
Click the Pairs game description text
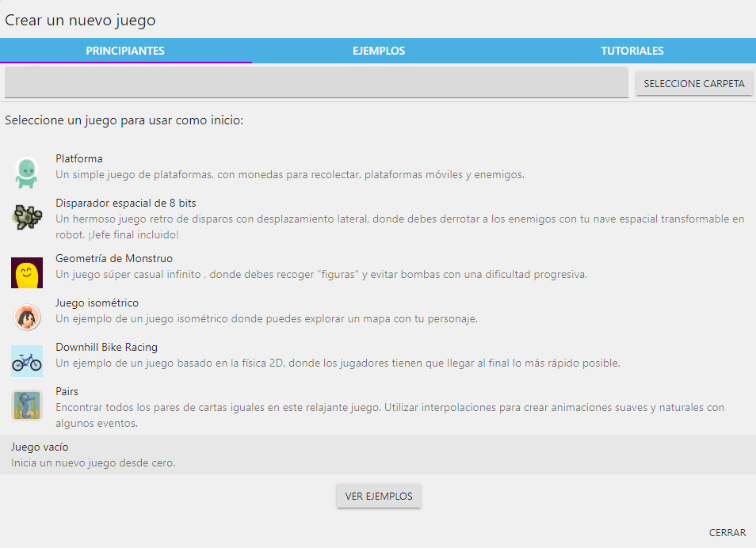pyautogui.click(x=389, y=415)
